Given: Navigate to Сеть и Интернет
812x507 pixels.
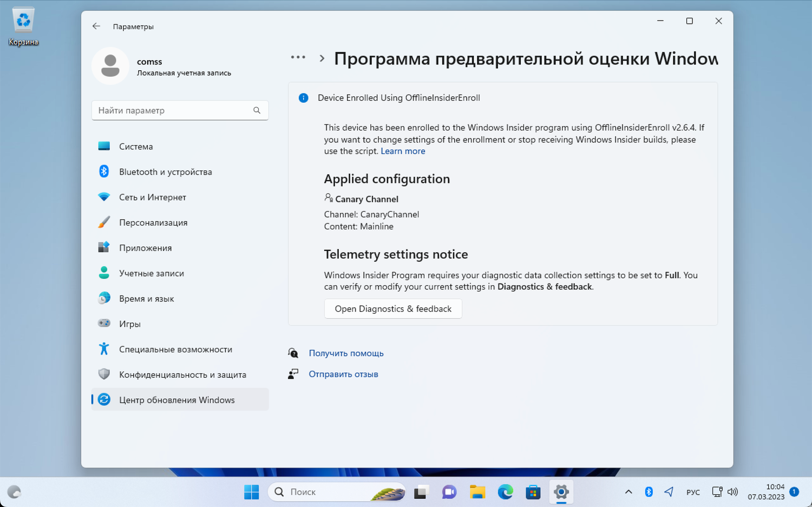Looking at the screenshot, I should tap(180, 197).
